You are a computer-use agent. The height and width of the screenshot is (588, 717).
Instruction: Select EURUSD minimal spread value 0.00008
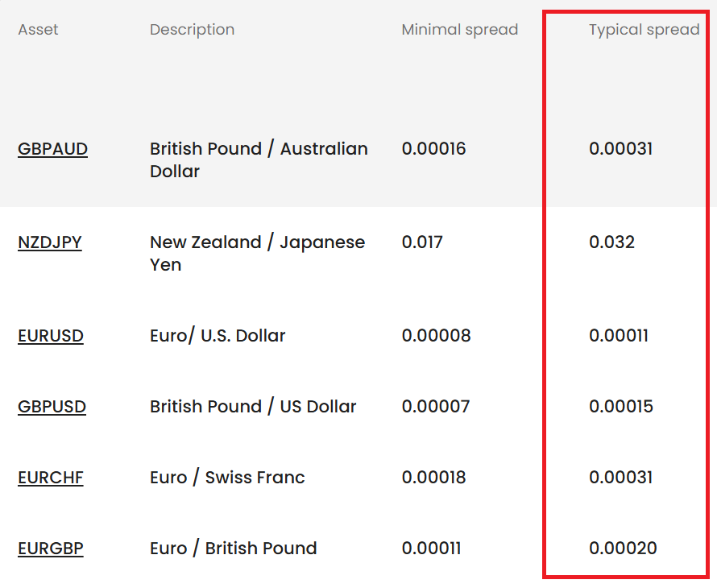pyautogui.click(x=436, y=336)
